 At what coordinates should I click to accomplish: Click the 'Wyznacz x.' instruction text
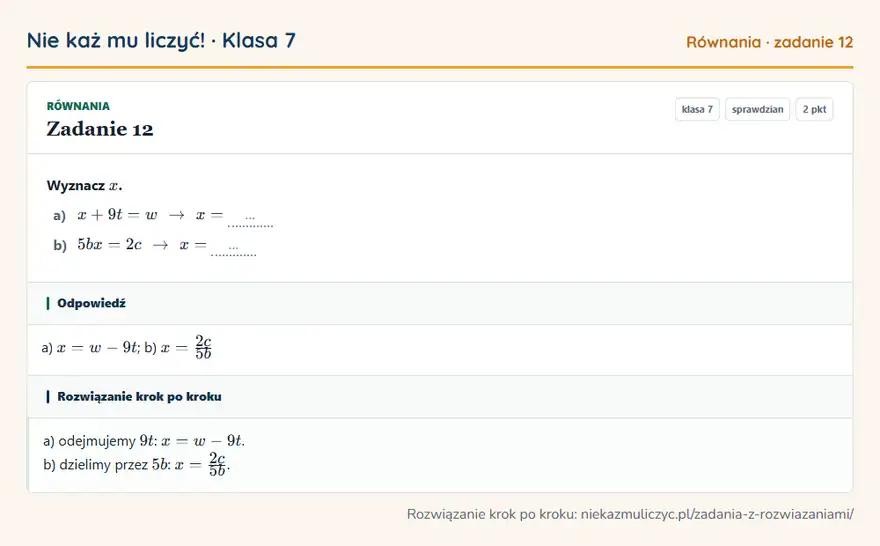click(84, 186)
